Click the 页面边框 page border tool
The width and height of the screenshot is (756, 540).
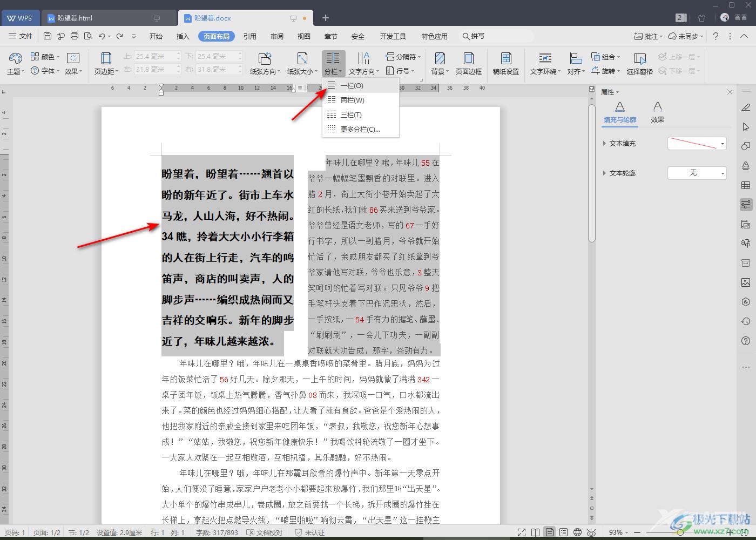(469, 63)
